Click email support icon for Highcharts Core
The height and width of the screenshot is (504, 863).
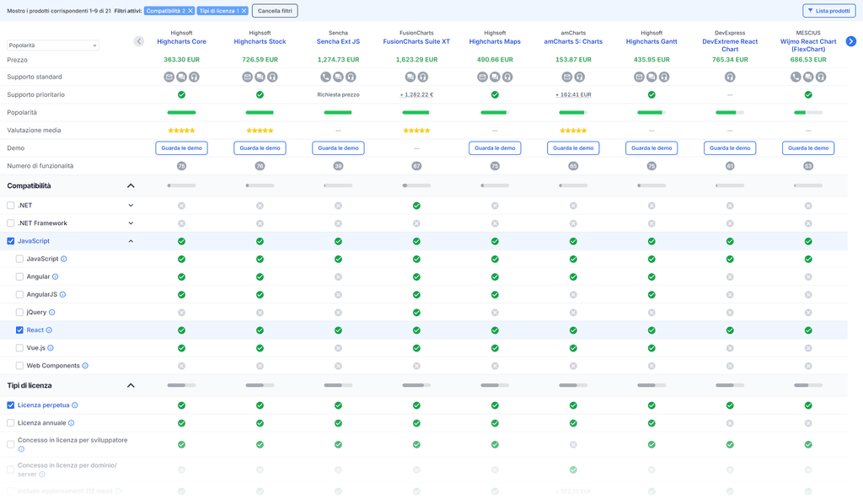(x=169, y=77)
